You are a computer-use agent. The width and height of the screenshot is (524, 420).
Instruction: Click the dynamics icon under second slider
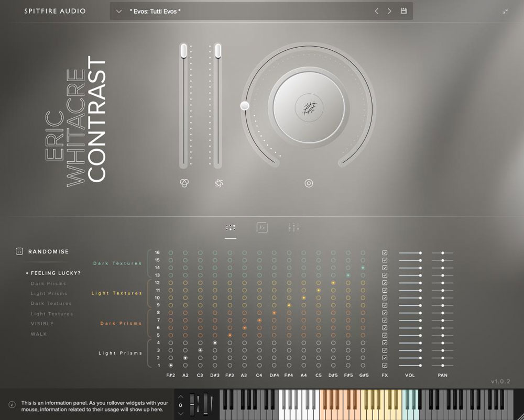coord(219,183)
